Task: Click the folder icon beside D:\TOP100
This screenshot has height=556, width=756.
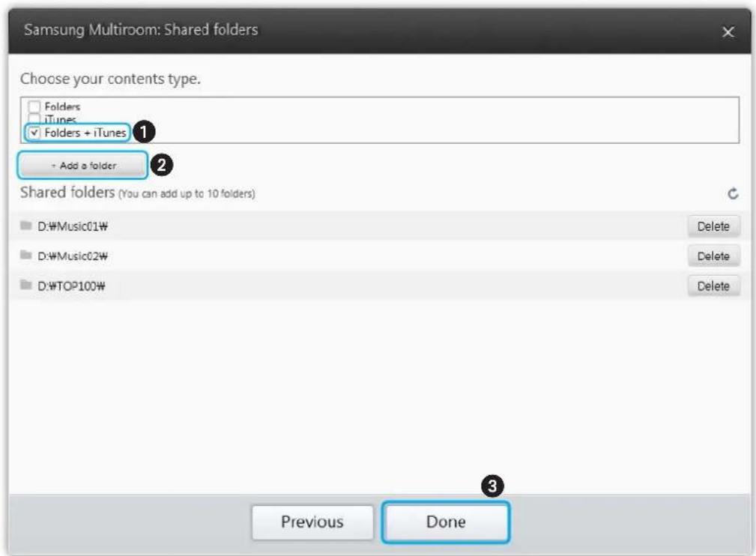Action: [26, 285]
